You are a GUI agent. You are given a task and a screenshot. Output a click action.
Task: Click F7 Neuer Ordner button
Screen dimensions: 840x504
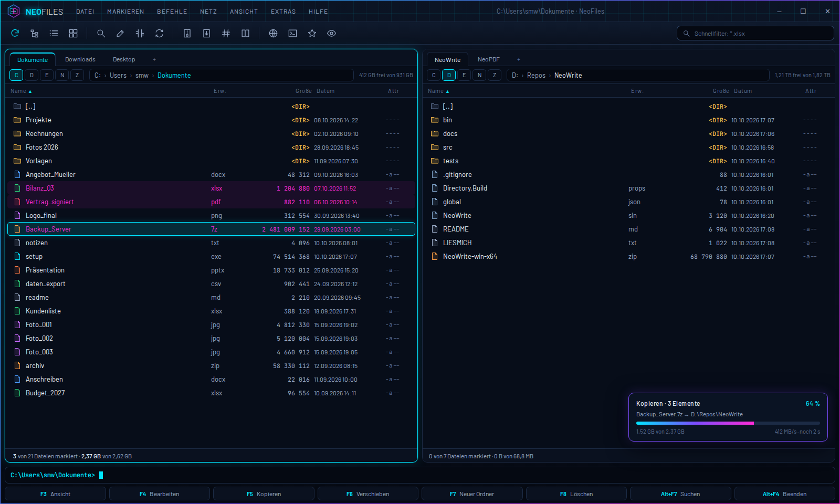(x=472, y=494)
